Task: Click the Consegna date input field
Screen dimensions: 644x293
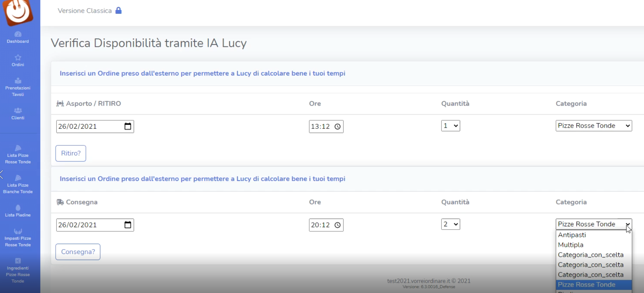Action: (x=89, y=225)
